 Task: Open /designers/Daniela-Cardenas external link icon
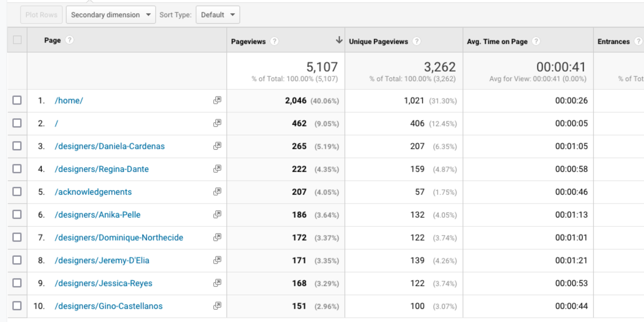coord(217,146)
